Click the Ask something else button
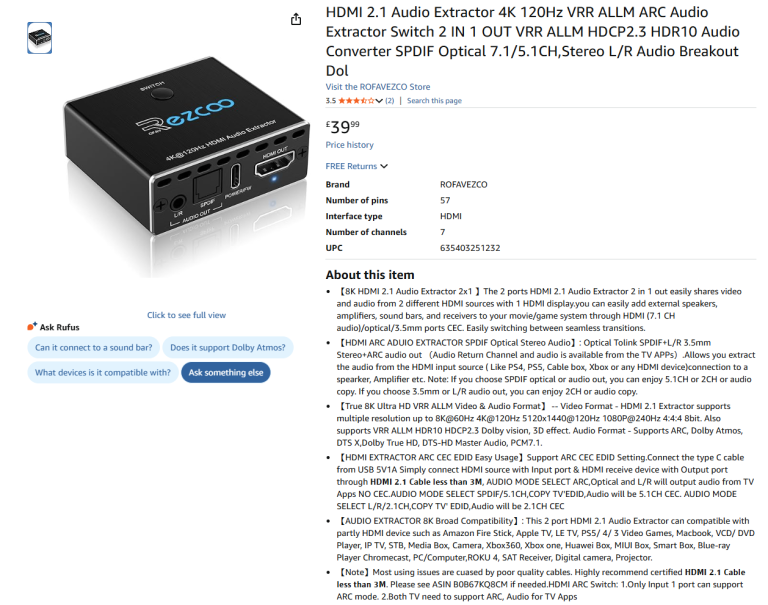Image resolution: width=768 pixels, height=605 pixels. [226, 372]
